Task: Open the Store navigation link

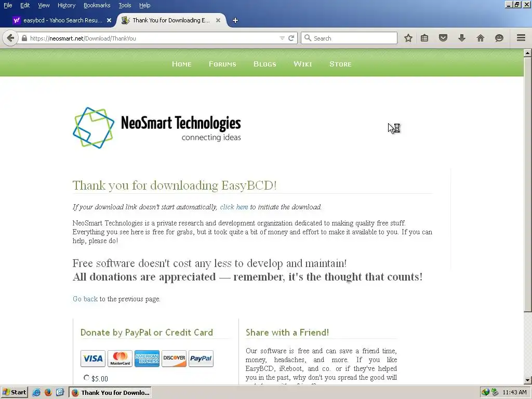Action: (x=341, y=64)
